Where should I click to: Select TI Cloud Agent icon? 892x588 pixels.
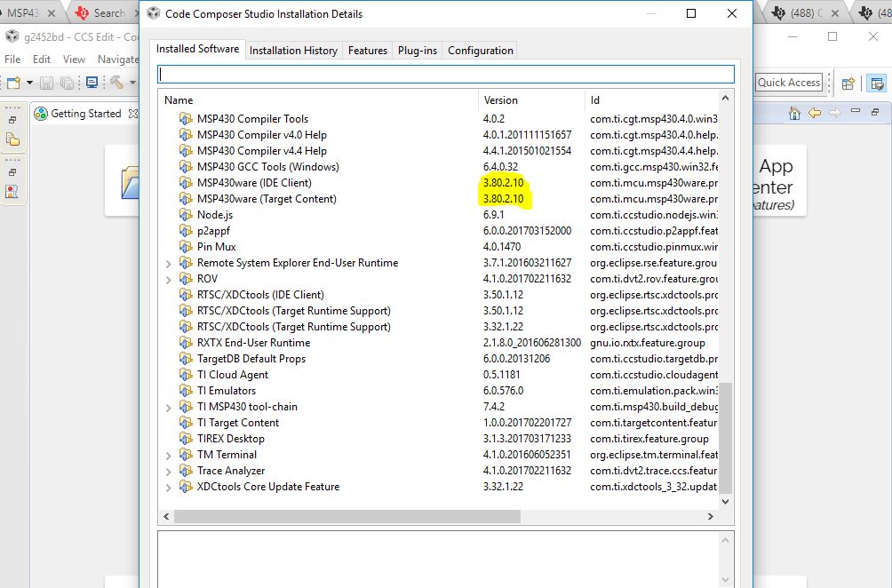pos(186,374)
